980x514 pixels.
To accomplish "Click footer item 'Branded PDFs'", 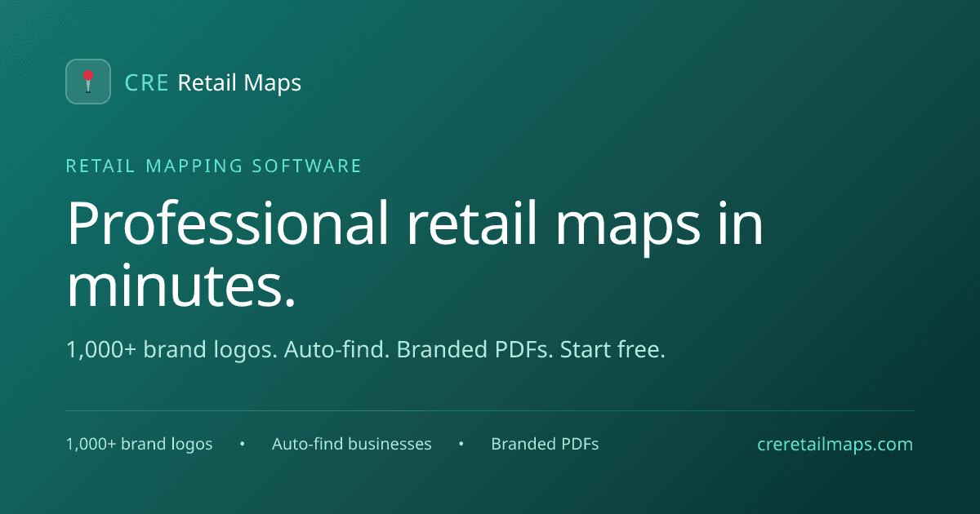I will [545, 445].
